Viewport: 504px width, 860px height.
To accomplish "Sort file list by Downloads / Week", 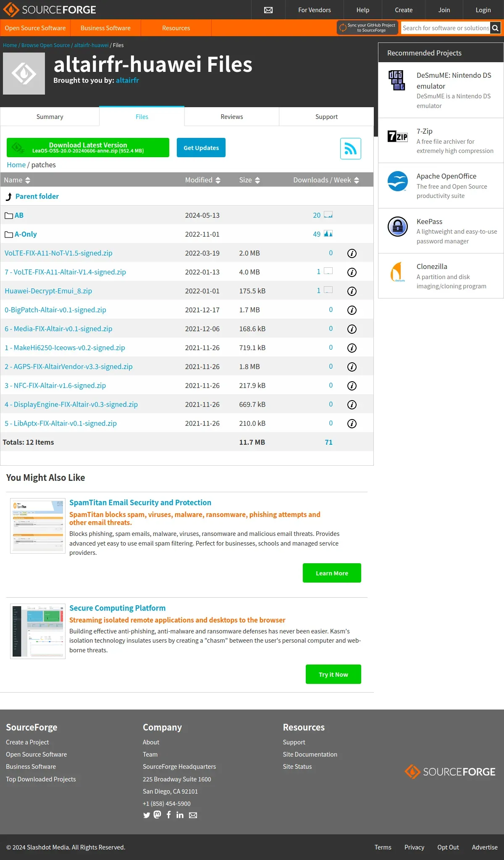I will [x=326, y=180].
